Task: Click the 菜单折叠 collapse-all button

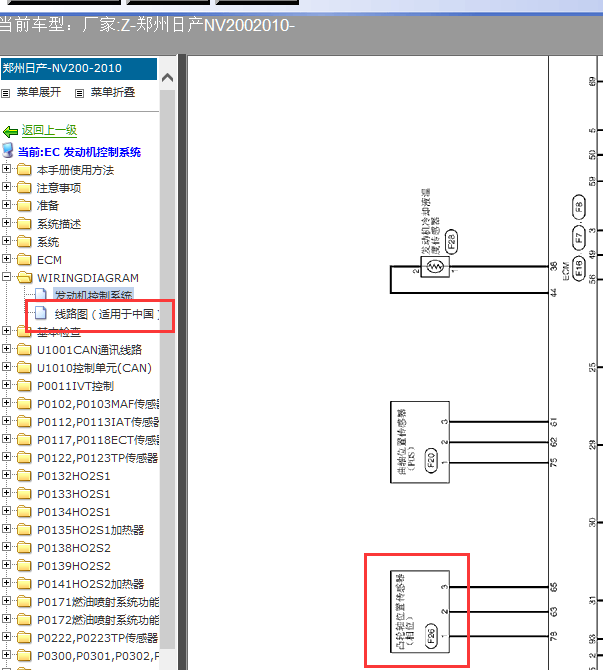Action: (112, 92)
